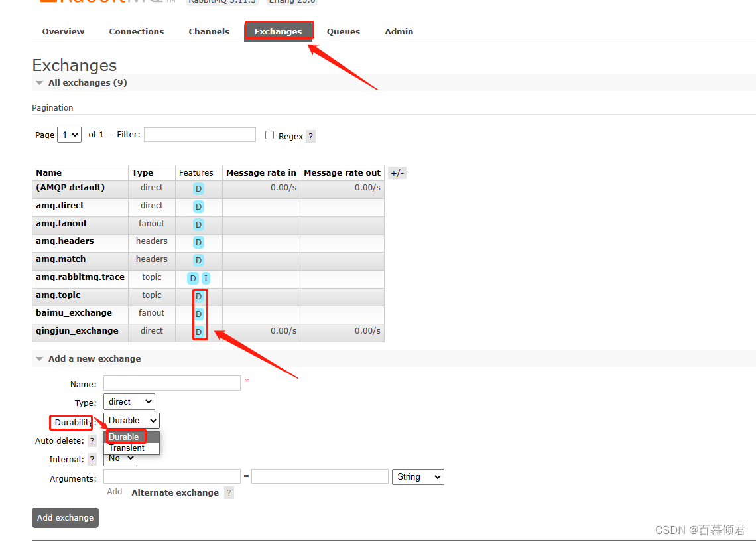Click the new exchange Name input field
The width and height of the screenshot is (756, 542).
coord(172,383)
